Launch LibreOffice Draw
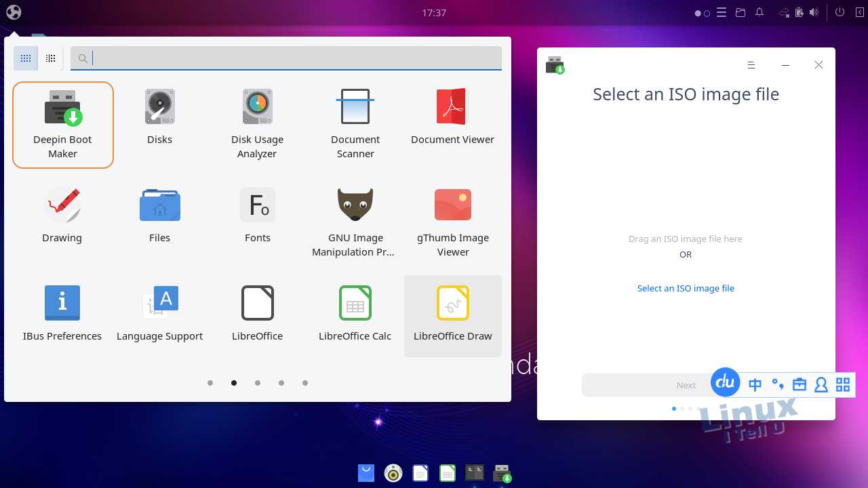Screen dimensions: 868x488 (452, 315)
